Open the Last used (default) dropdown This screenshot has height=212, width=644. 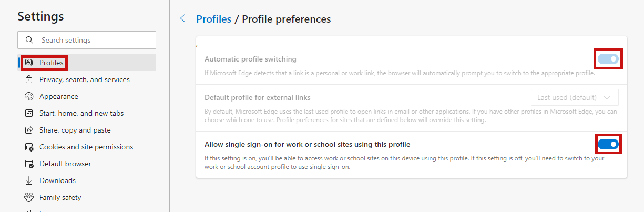pos(574,97)
